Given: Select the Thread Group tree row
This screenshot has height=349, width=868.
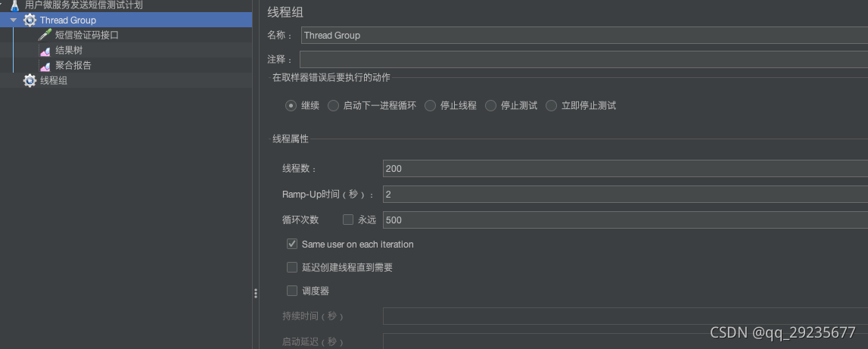Looking at the screenshot, I should (x=126, y=20).
